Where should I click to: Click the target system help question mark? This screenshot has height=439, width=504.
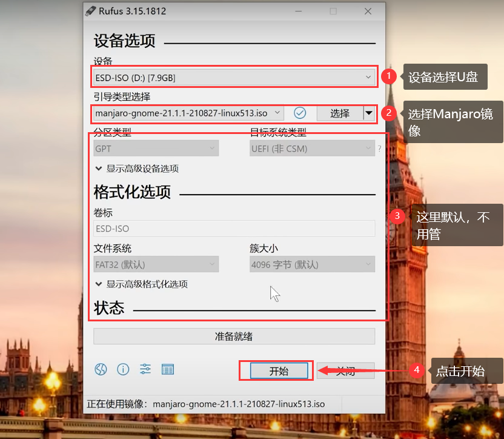(380, 149)
